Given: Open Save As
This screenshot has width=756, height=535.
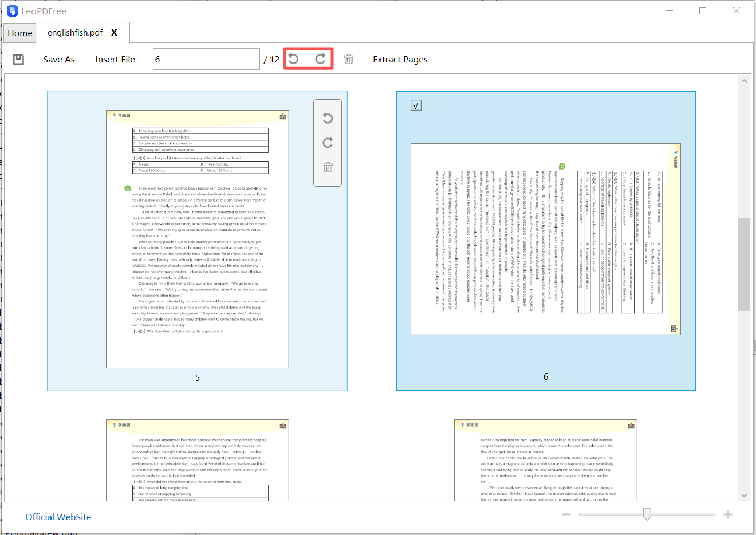Looking at the screenshot, I should (58, 59).
